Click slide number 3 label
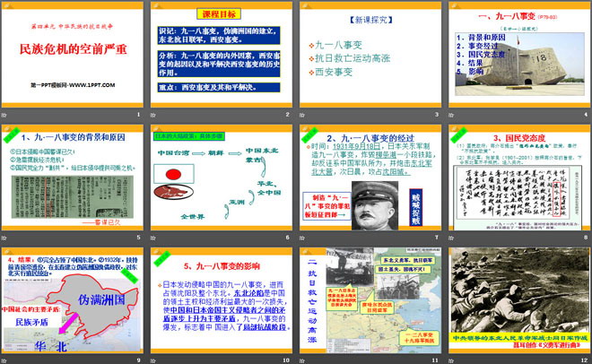592x364 pixels. [x=437, y=115]
